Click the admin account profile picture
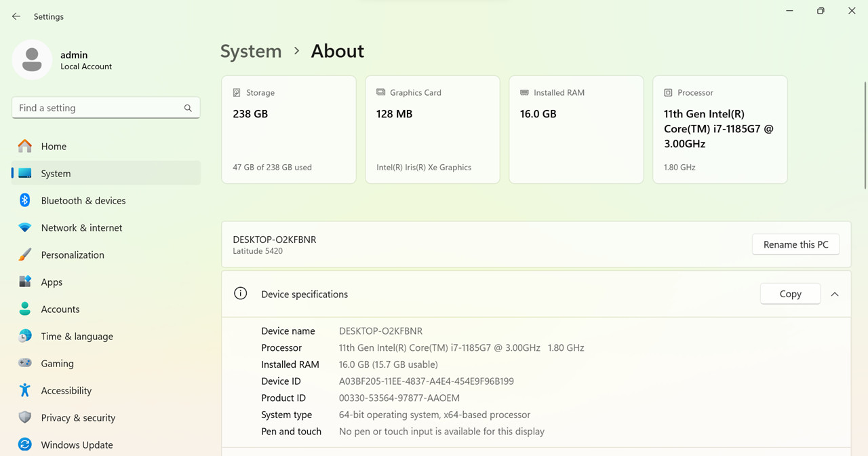This screenshot has height=456, width=868. (x=32, y=60)
